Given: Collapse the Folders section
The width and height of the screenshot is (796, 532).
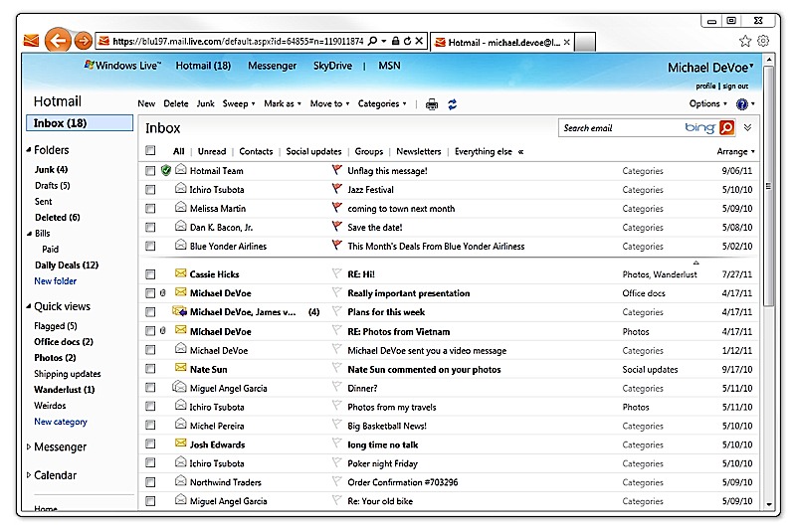Looking at the screenshot, I should (29, 149).
